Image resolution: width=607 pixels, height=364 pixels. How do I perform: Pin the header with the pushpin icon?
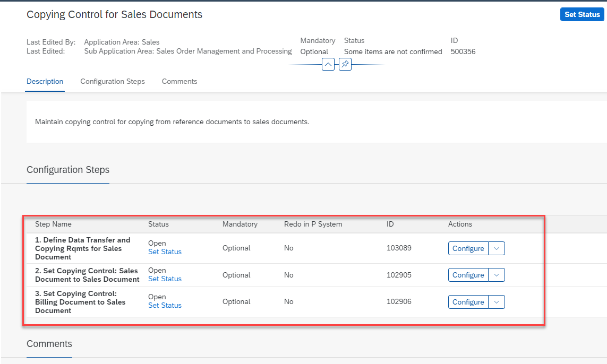tap(345, 65)
